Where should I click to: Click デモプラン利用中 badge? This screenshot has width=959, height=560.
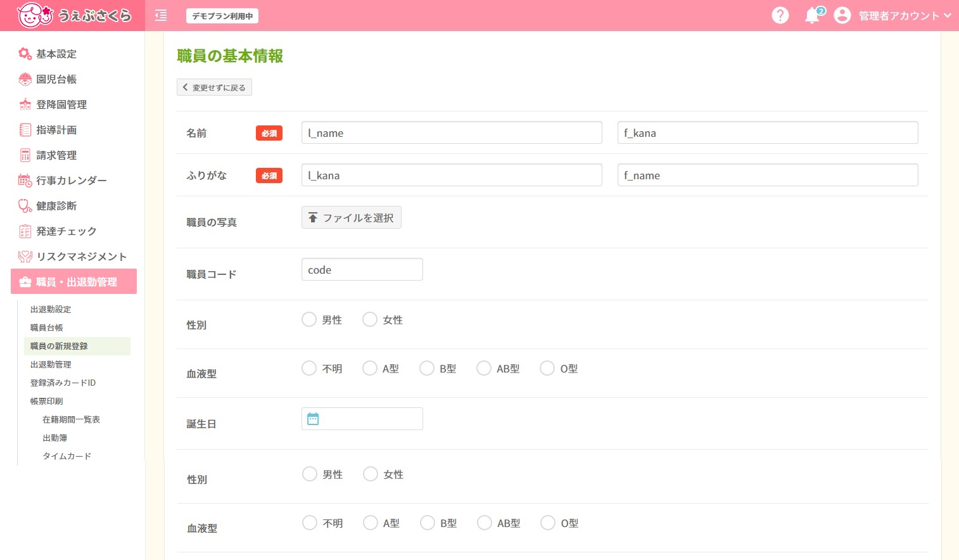click(x=222, y=16)
